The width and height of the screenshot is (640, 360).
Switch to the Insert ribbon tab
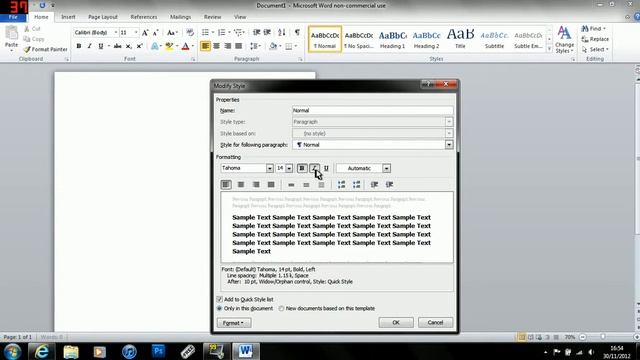(x=68, y=17)
